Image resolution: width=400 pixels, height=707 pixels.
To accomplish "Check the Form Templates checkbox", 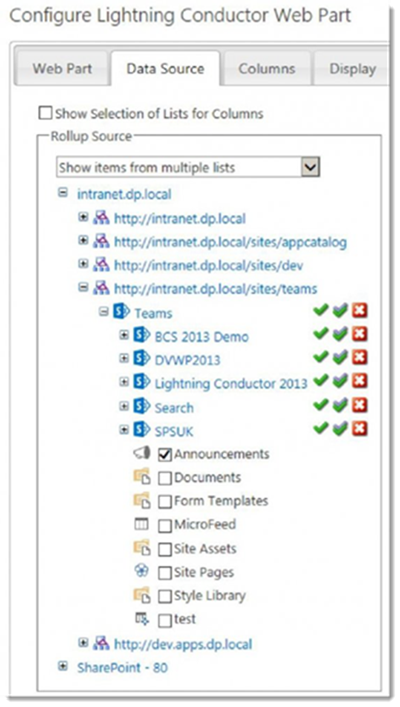I will tap(165, 502).
